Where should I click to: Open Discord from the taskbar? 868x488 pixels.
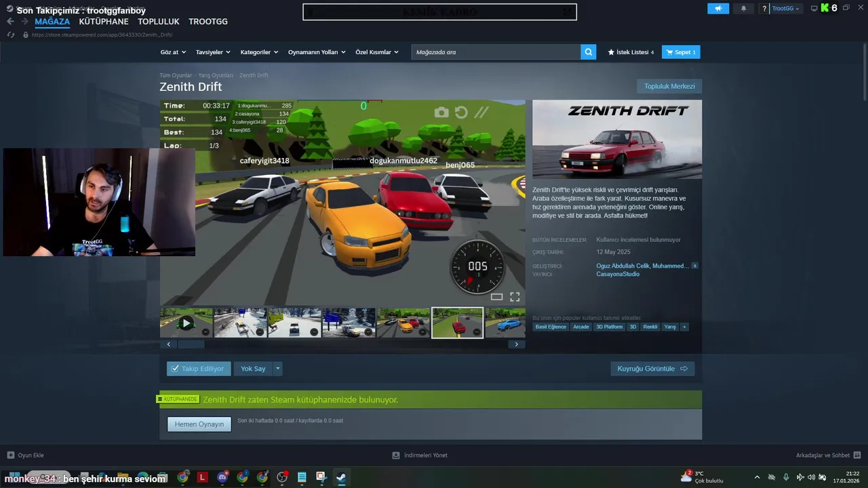click(222, 477)
